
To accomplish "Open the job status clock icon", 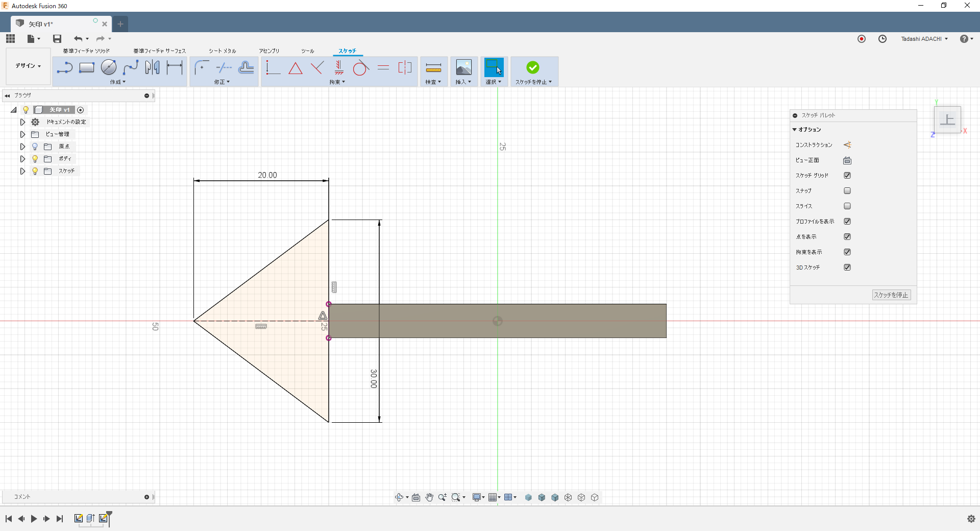I will click(883, 39).
